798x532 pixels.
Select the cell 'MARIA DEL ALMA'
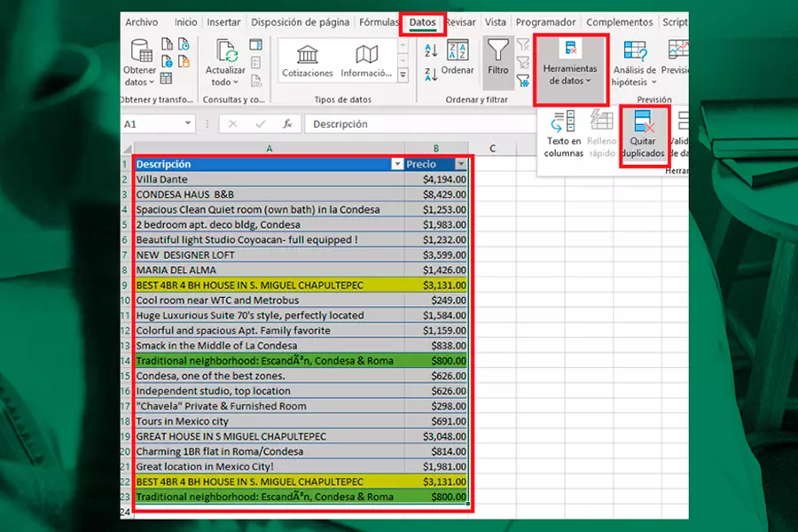(270, 270)
